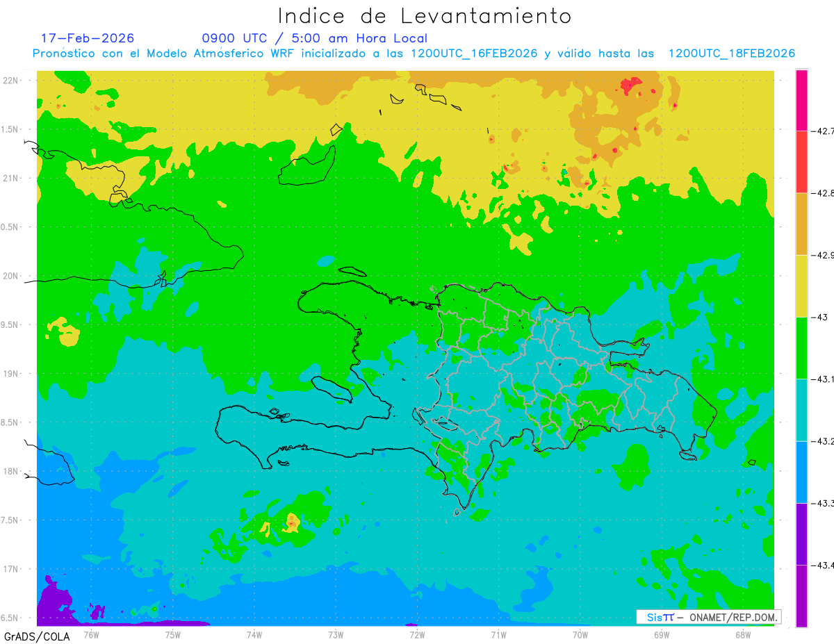834x644 pixels.
Task: Click the scale value "-43.1"
Action: click(822, 379)
